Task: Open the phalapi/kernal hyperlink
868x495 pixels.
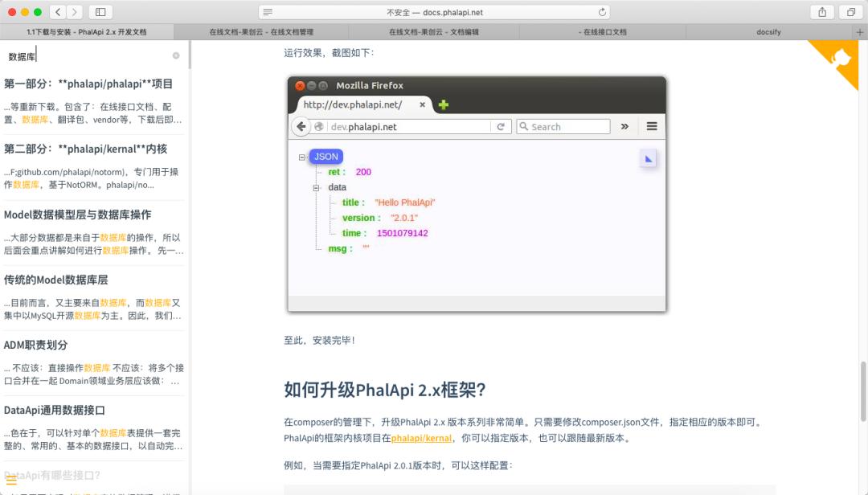Action: pyautogui.click(x=421, y=438)
